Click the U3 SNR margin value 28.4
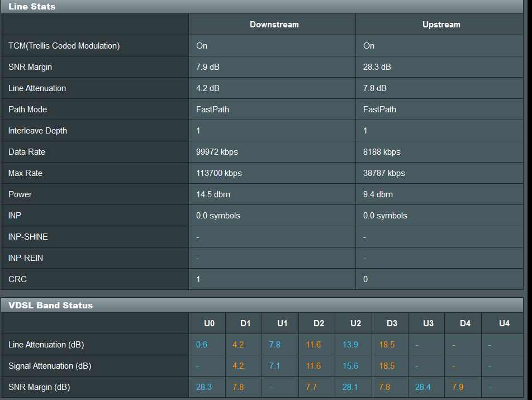532x400 pixels. tap(422, 387)
